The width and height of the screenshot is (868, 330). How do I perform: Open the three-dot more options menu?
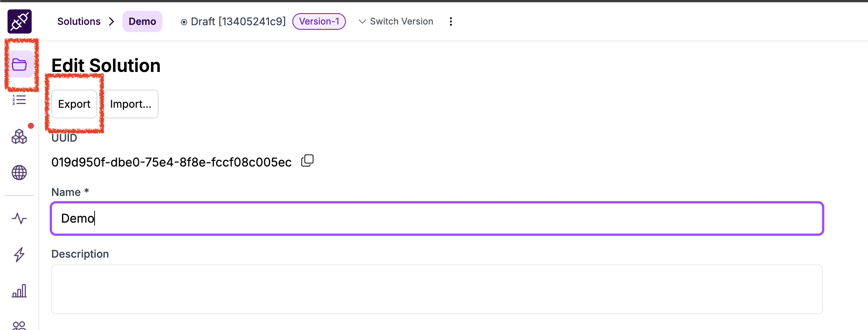[x=451, y=21]
